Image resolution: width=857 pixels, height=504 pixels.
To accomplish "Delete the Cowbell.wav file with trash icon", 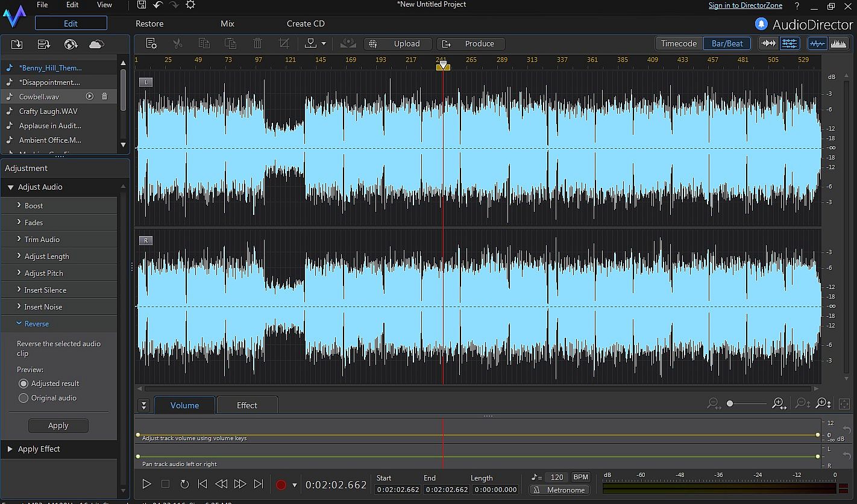I will (104, 96).
